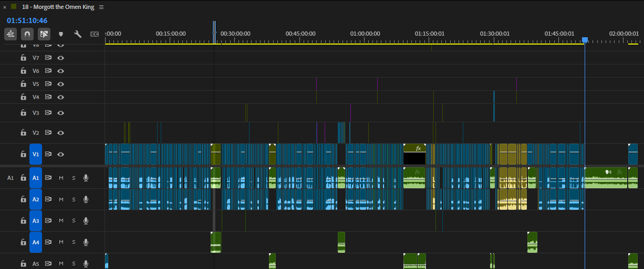This screenshot has height=269, width=644.
Task: Toggle Snap in Timeline magnet icon
Action: (27, 34)
